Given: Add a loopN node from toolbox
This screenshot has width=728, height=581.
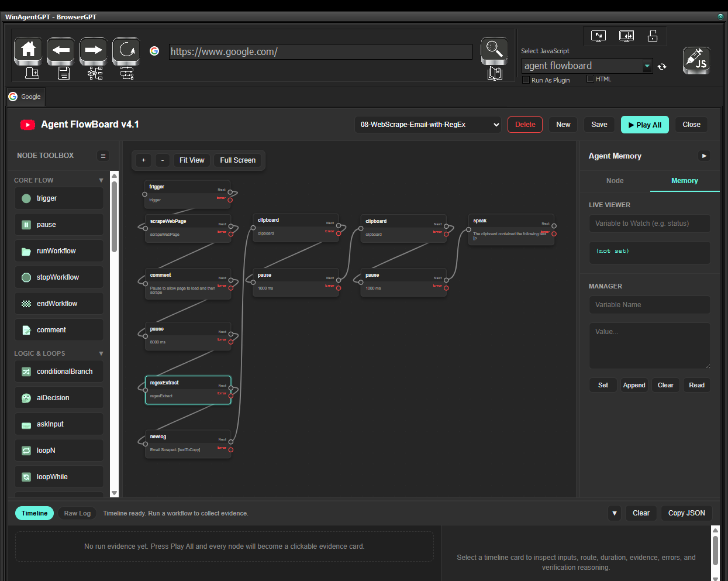Looking at the screenshot, I should 59,451.
